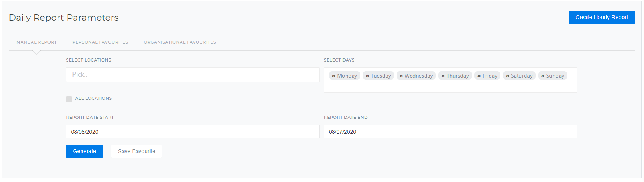Image resolution: width=644 pixels, height=182 pixels.
Task: Remove the Thursday tag using its x icon
Action: pos(443,76)
